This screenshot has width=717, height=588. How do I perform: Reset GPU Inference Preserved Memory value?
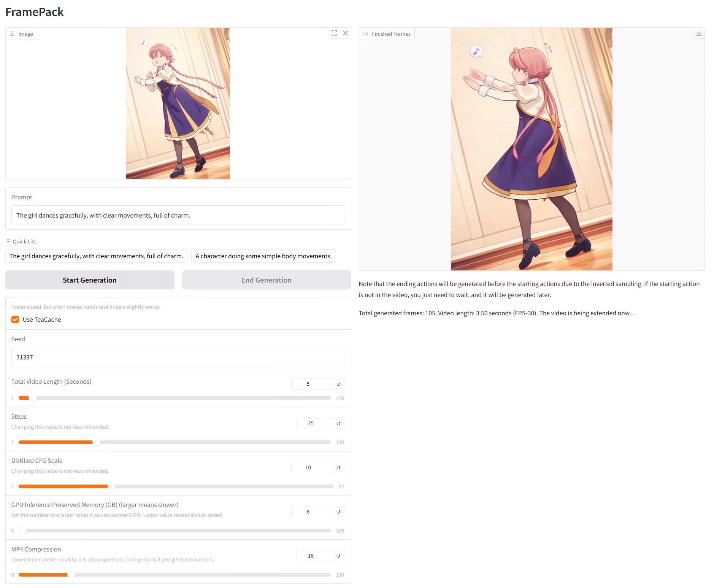[338, 512]
